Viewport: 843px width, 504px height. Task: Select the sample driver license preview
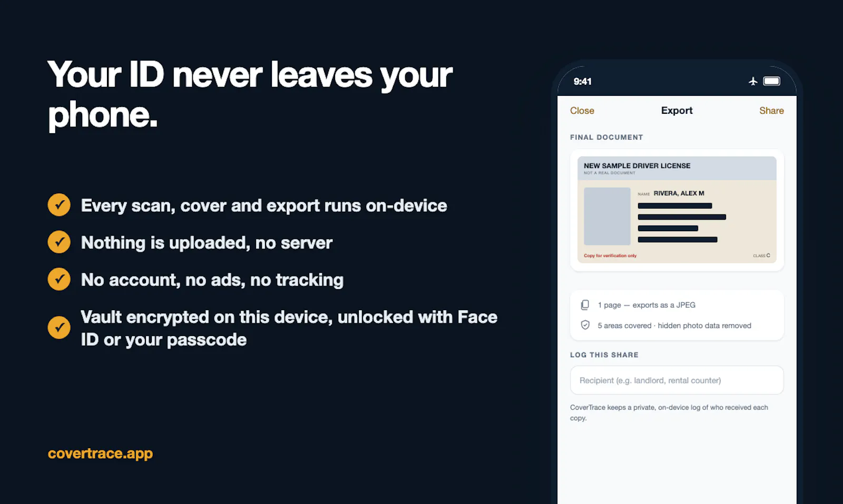click(677, 210)
